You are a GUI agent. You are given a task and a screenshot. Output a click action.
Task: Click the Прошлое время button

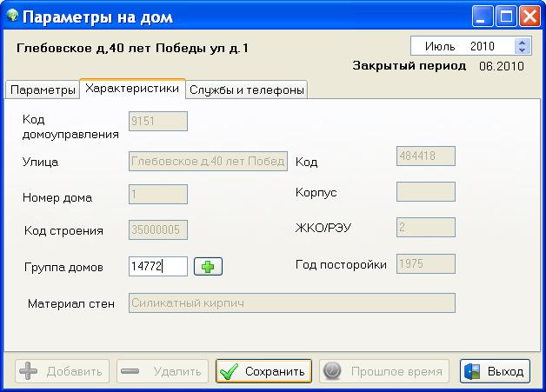click(384, 371)
